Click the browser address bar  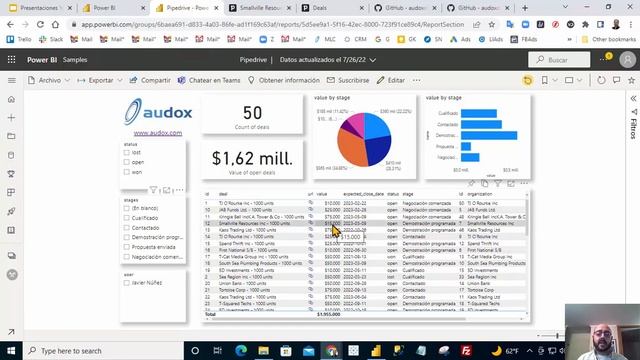[272, 24]
